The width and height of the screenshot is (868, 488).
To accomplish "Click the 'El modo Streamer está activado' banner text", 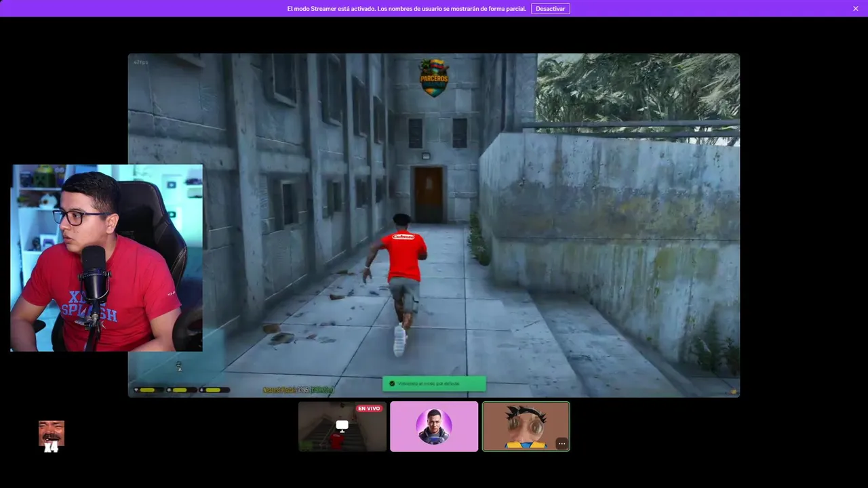I will 406,9.
